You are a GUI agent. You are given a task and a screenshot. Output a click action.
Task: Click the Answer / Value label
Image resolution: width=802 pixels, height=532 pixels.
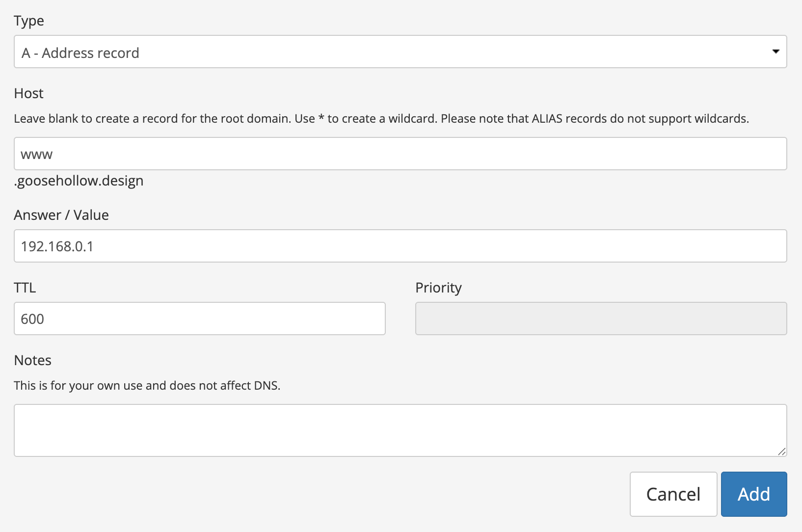click(61, 215)
